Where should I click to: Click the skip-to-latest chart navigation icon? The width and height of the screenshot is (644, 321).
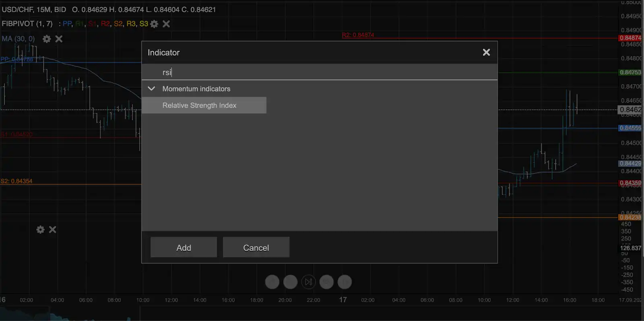pos(308,282)
